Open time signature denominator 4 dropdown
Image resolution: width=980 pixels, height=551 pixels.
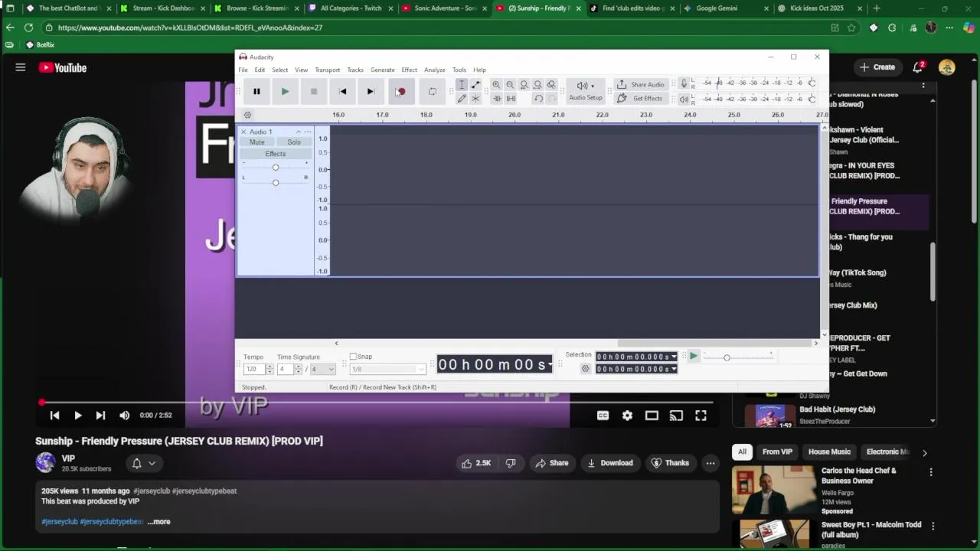[322, 370]
